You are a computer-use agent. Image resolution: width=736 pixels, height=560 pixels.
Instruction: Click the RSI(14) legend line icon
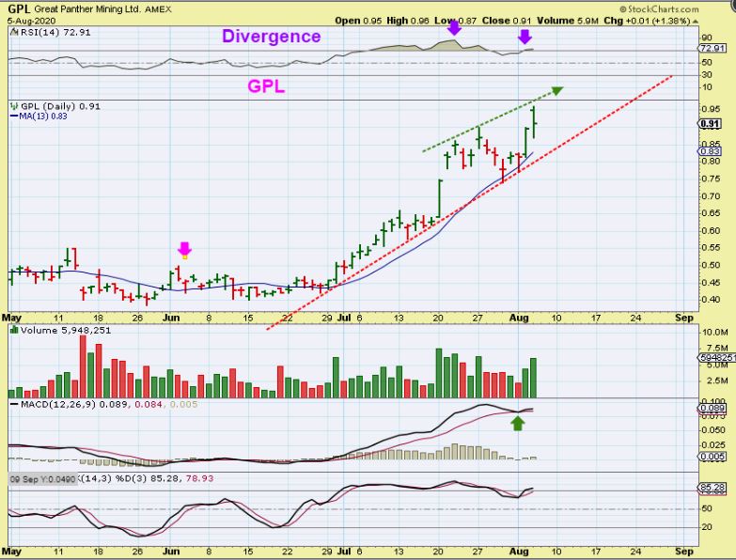pyautogui.click(x=13, y=32)
